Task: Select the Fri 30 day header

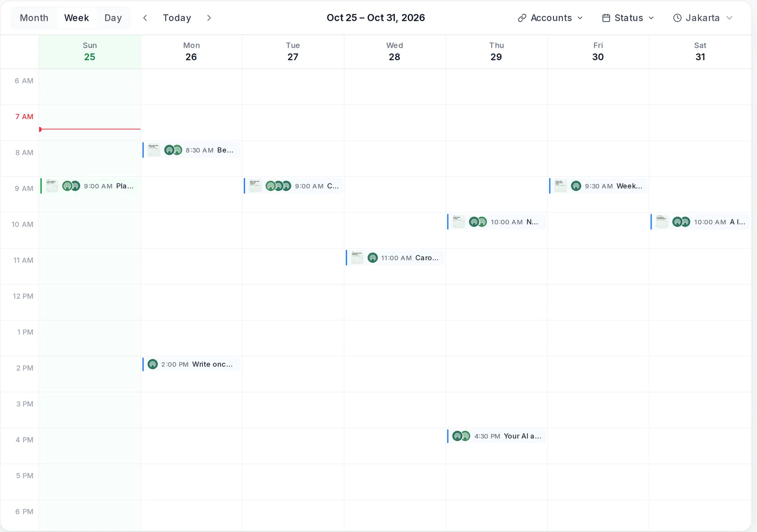Action: [598, 52]
